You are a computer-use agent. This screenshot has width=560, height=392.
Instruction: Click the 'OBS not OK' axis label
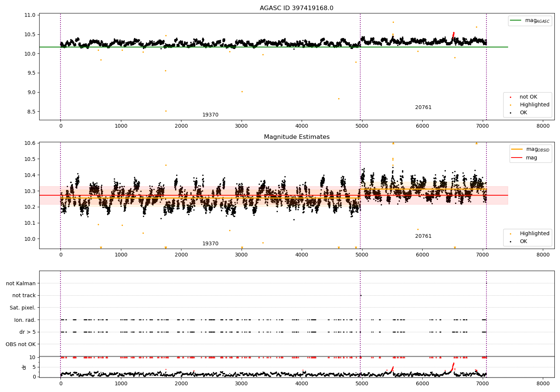point(21,344)
